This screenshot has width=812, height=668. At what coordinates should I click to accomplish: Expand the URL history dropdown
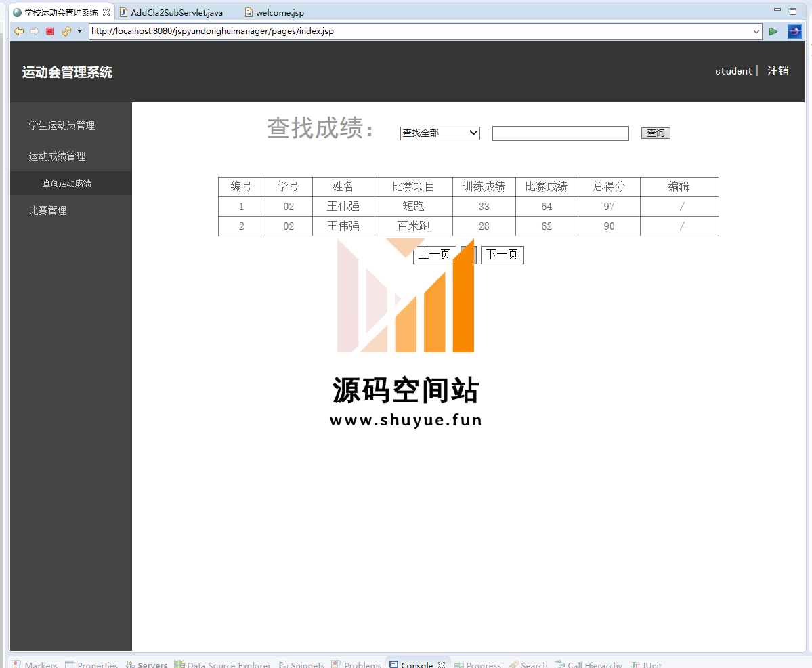(x=756, y=31)
